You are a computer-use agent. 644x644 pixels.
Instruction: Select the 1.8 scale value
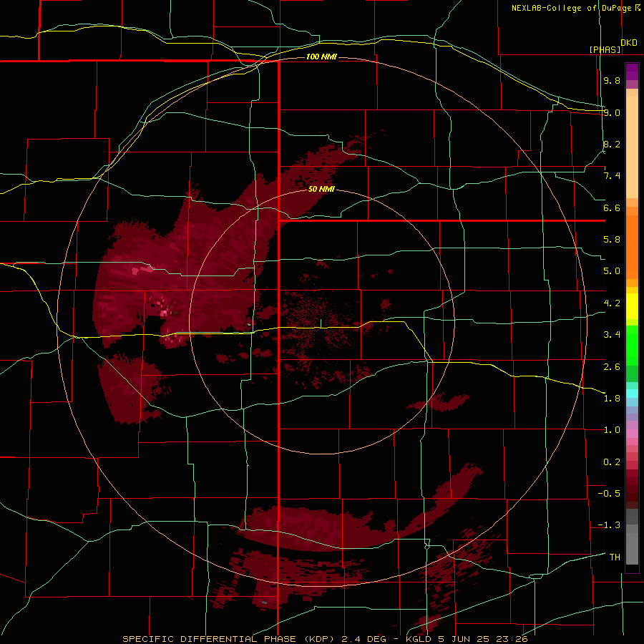[612, 399]
